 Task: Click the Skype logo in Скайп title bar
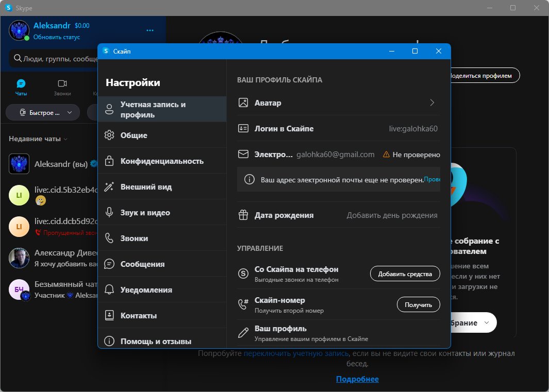coord(106,51)
